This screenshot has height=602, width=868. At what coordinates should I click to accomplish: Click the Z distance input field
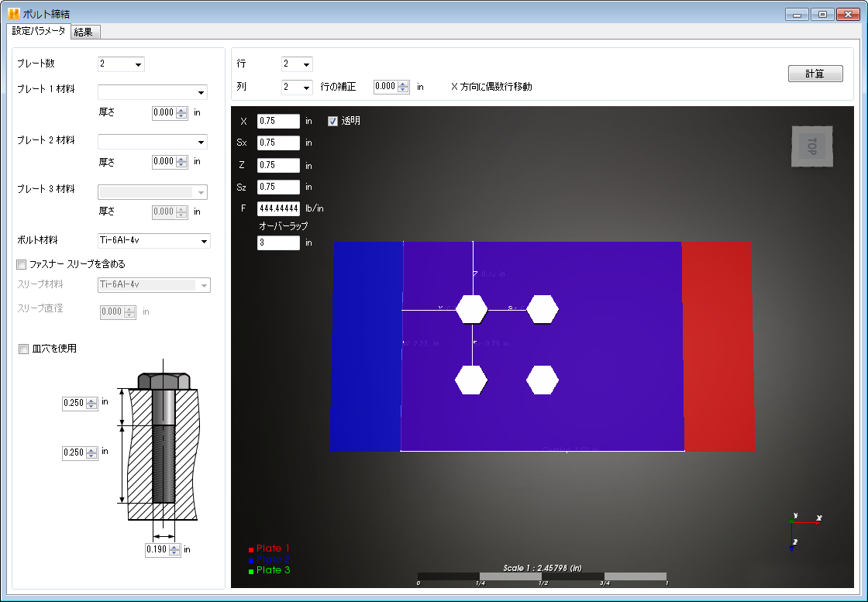(278, 166)
